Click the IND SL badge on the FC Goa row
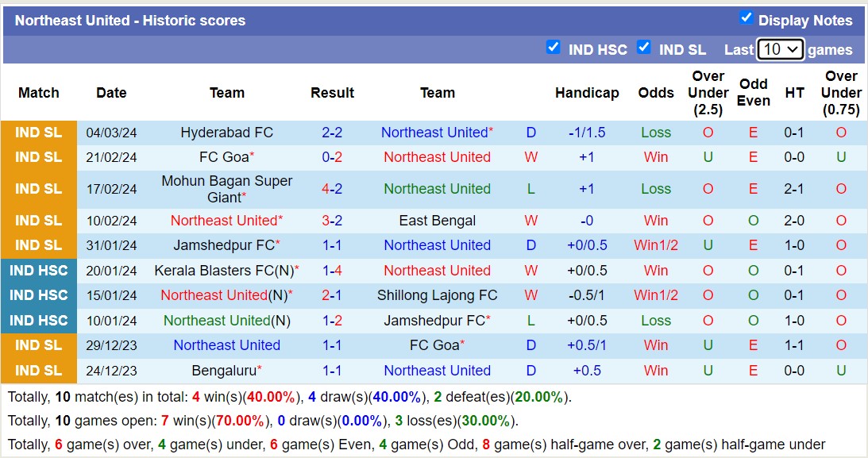 pos(39,157)
